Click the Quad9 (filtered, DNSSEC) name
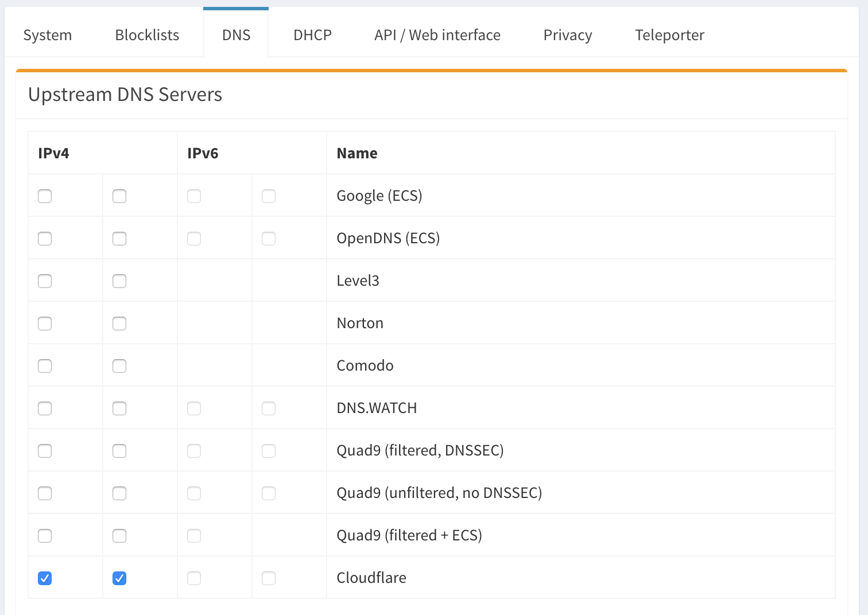Image resolution: width=868 pixels, height=615 pixels. pos(420,450)
